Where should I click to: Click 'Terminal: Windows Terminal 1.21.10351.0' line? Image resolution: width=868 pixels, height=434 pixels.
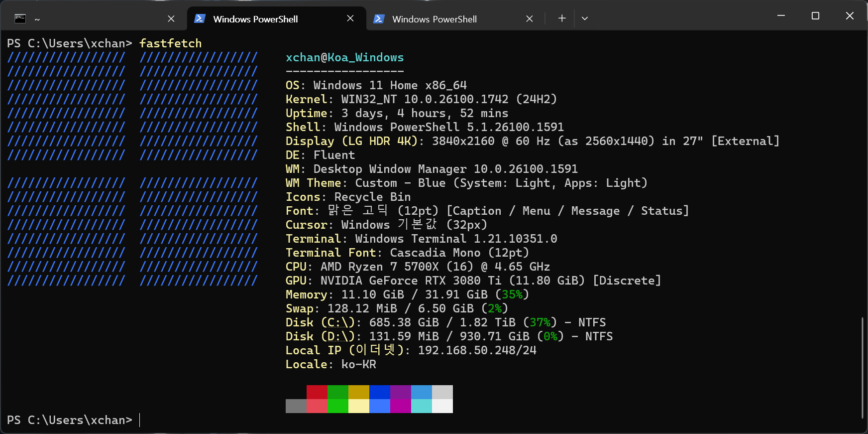point(422,239)
